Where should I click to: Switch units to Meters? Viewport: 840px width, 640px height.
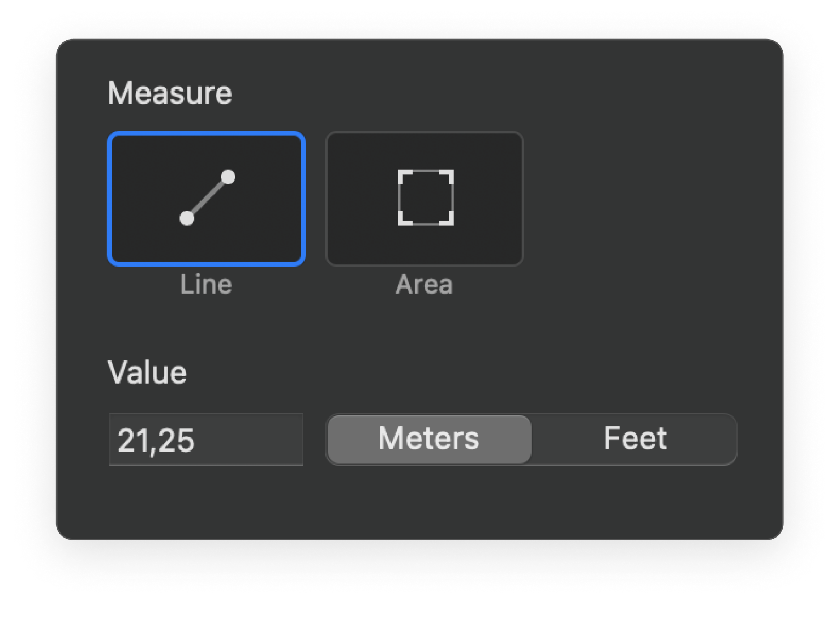429,439
